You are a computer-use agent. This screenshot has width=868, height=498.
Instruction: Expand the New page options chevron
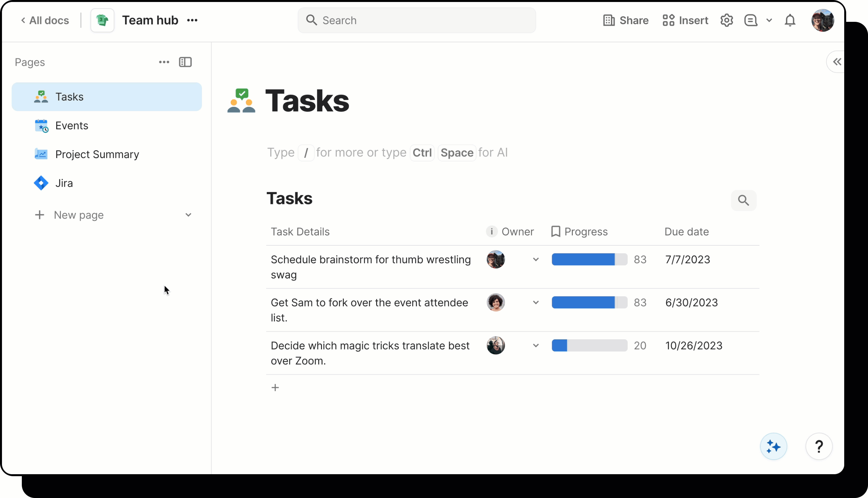(x=188, y=215)
